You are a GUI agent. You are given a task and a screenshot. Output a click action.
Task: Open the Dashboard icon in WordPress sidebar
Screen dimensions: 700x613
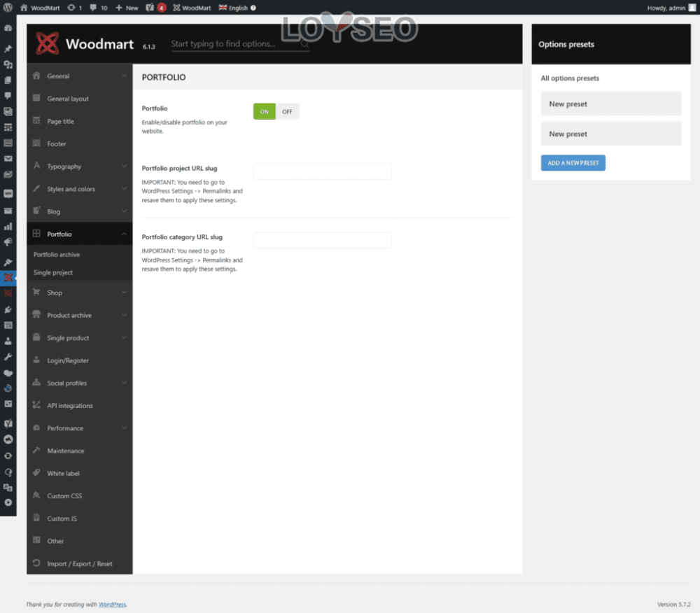point(8,28)
